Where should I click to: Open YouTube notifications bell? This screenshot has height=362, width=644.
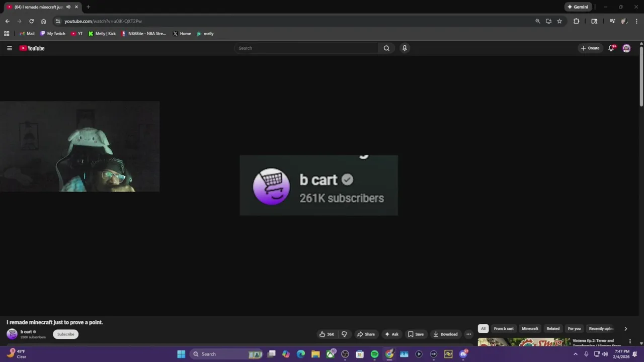point(611,48)
